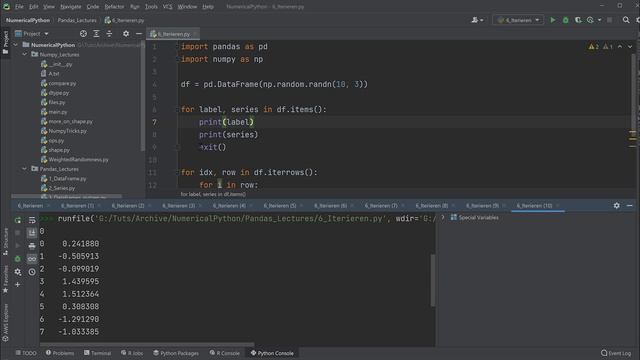The width and height of the screenshot is (640, 360).
Task: Open NumpyTricks.py in project tree
Action: pyautogui.click(x=67, y=131)
